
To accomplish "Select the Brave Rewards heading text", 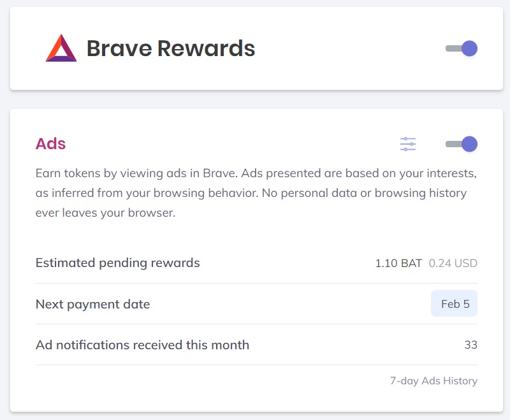I will [171, 48].
